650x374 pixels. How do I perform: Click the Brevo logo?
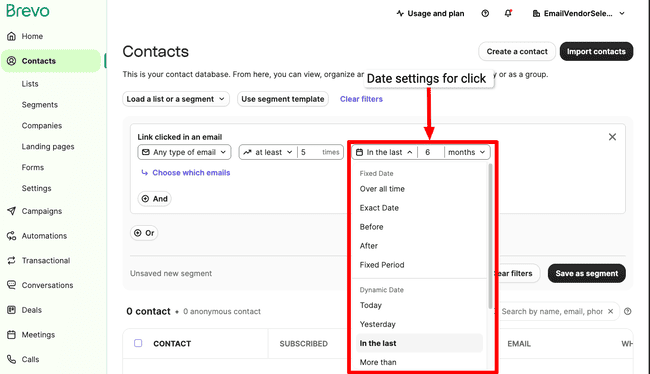(28, 11)
